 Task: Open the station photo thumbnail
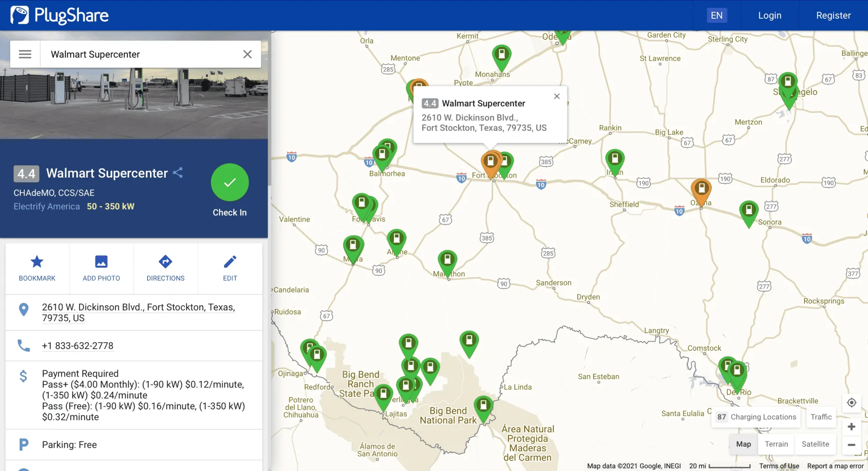point(134,104)
